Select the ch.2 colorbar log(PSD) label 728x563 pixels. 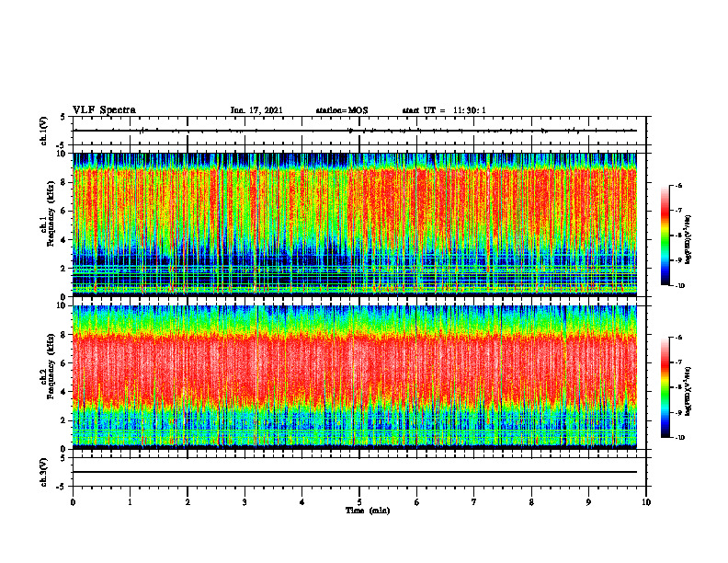pyautogui.click(x=689, y=392)
